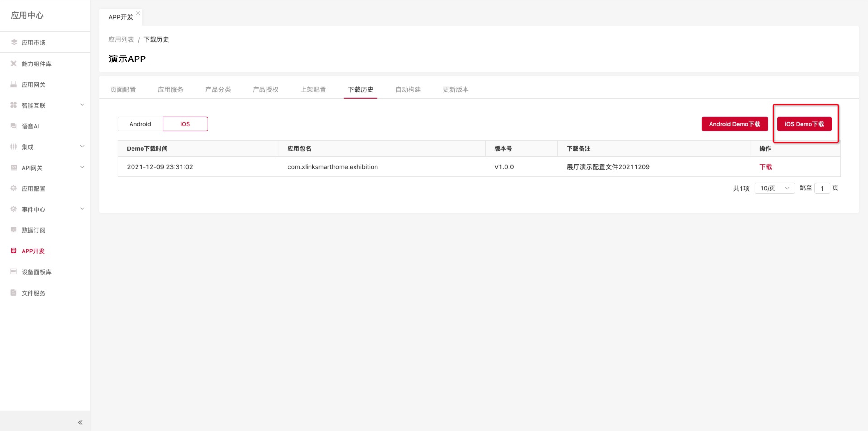The image size is (868, 431).
Task: Open the 10/页 page size dropdown
Action: [774, 188]
